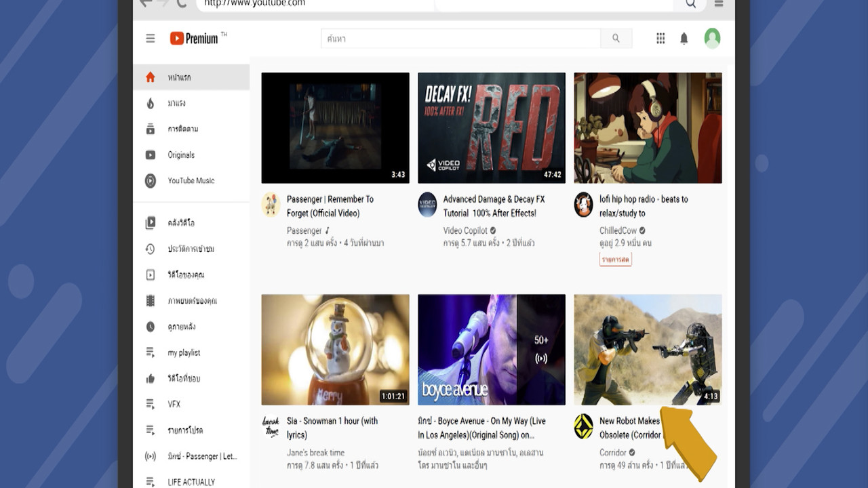Click the browser menu icon at top right
Screen dimensions: 868x488
click(x=719, y=3)
